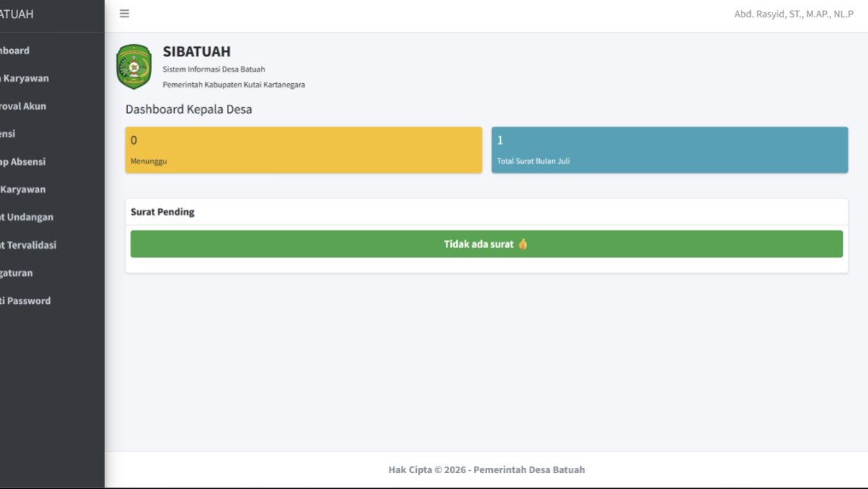Click the blue Total Surat Bulan Juli card
Image resolution: width=868 pixels, height=489 pixels.
coord(670,150)
